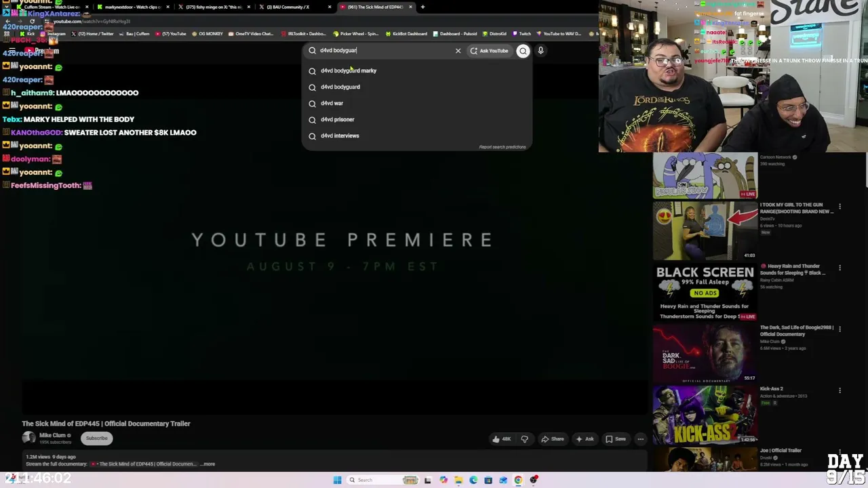Open Windows Start menu
Screen dimensions: 868x488
coord(337,480)
